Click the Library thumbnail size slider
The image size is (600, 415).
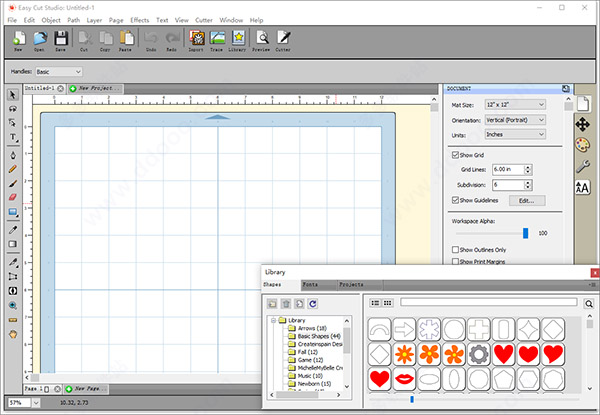(x=412, y=399)
